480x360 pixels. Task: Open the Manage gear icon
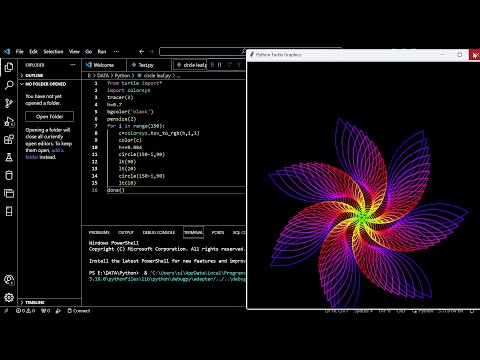pos(9,297)
